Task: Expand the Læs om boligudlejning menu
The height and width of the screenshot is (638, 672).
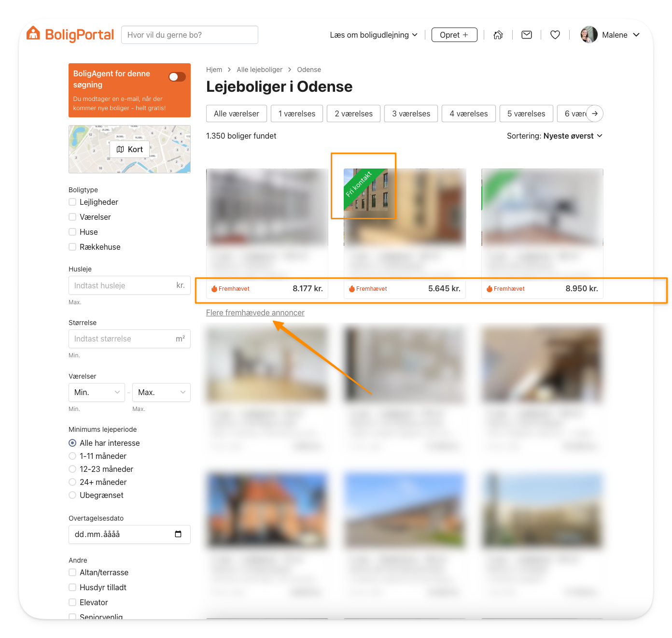Action: [x=373, y=35]
